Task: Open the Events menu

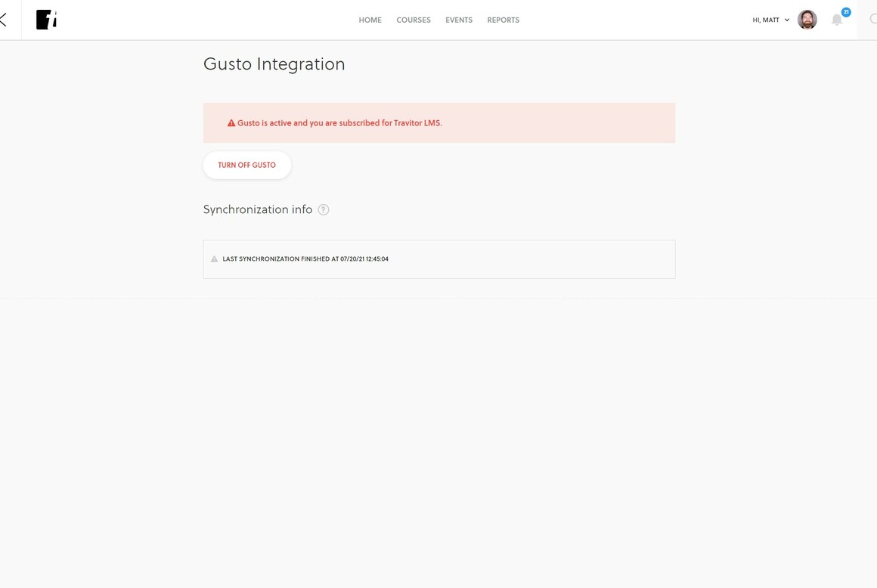Action: pyautogui.click(x=459, y=20)
